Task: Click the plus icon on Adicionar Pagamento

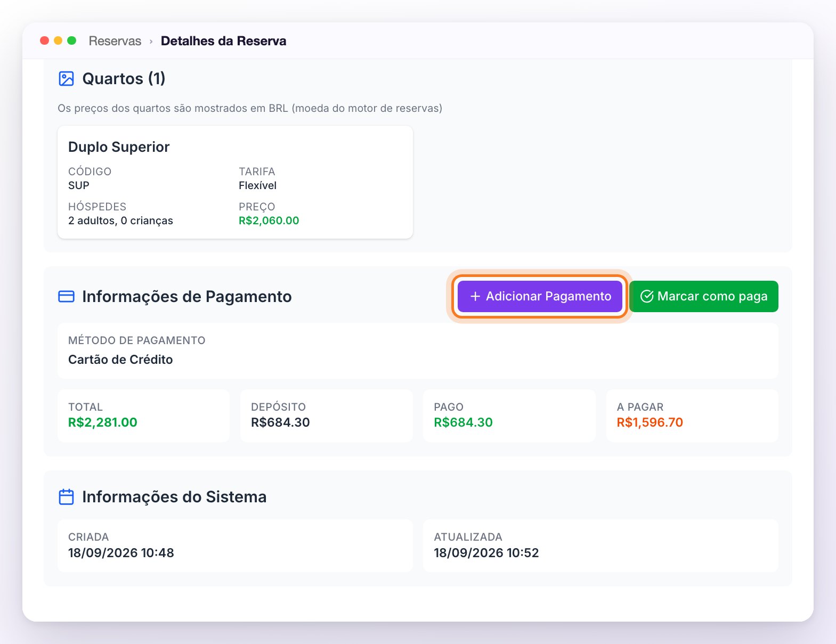Action: [475, 296]
